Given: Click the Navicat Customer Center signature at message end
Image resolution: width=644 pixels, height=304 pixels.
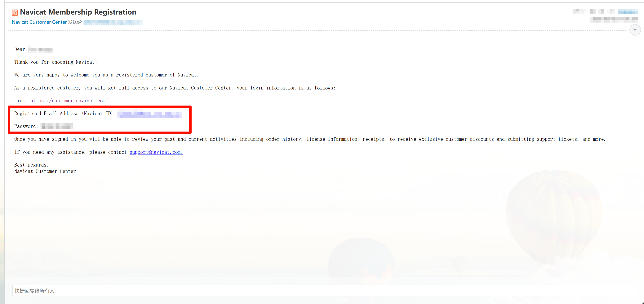Looking at the screenshot, I should [x=45, y=171].
